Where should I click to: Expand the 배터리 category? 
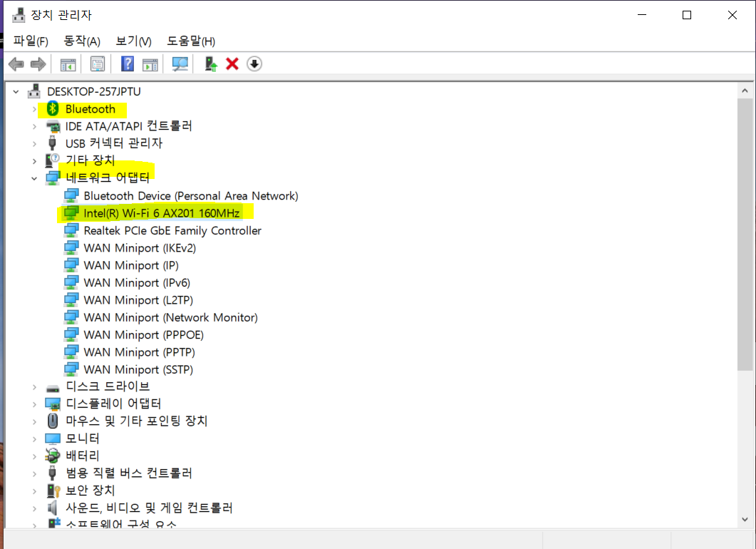(x=34, y=456)
